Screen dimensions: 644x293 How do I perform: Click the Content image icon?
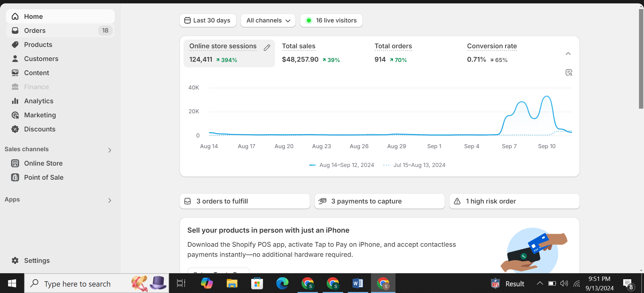click(15, 73)
